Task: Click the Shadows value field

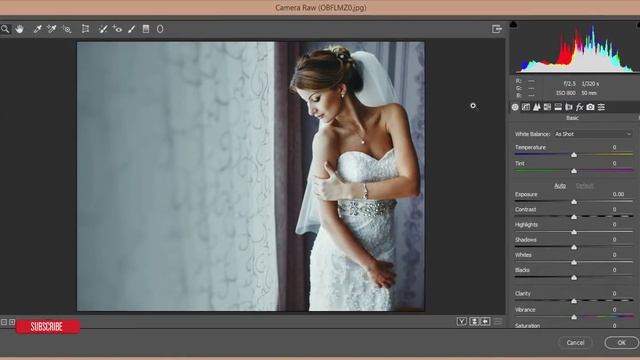Action: click(x=614, y=240)
